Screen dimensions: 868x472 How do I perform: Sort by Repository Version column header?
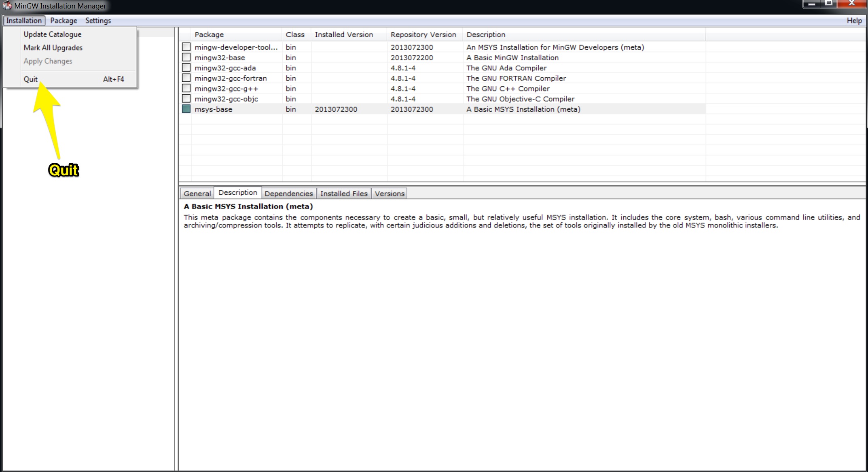pos(423,35)
